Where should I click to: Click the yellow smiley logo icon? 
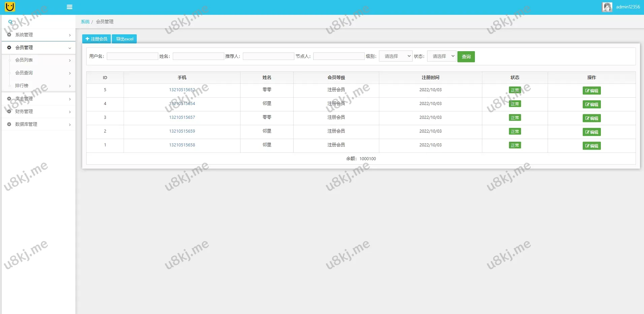[10, 7]
